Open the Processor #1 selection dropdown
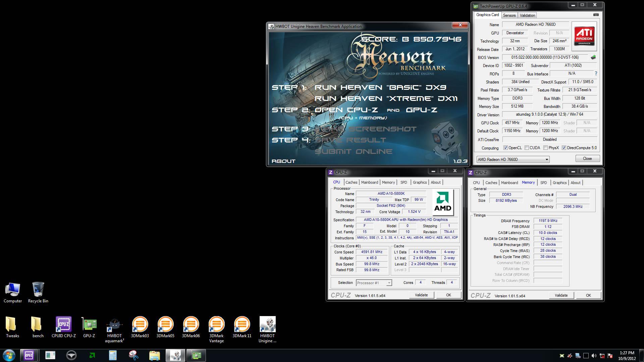 (374, 283)
